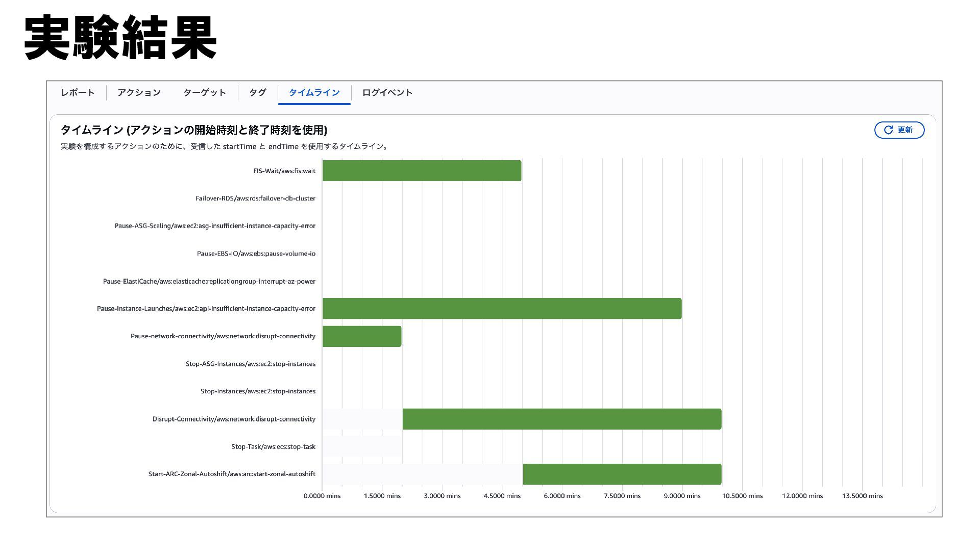
Task: Select the Pause-Instance-Launches timeline bar
Action: tap(502, 309)
